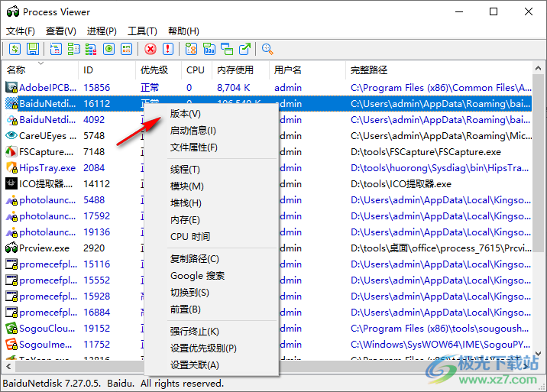Screen dimensions: 547x392
Task: Sort by the CPU column header
Action: (197, 70)
